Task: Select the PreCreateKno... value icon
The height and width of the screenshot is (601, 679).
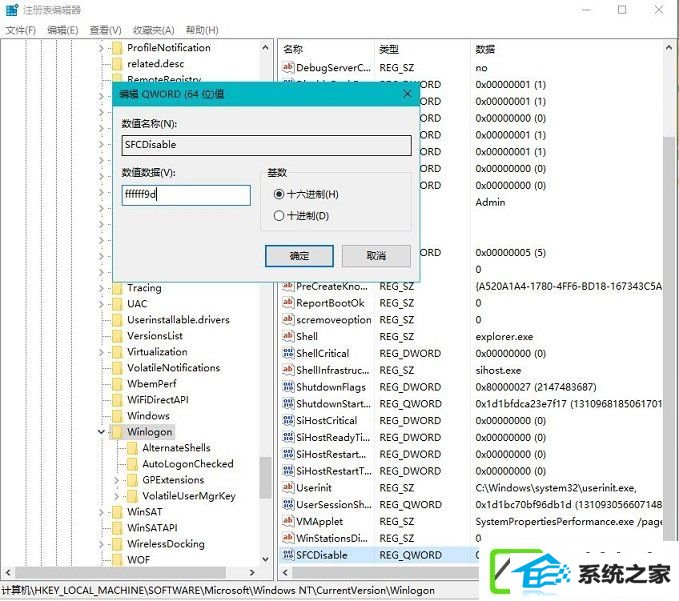Action: click(x=288, y=286)
